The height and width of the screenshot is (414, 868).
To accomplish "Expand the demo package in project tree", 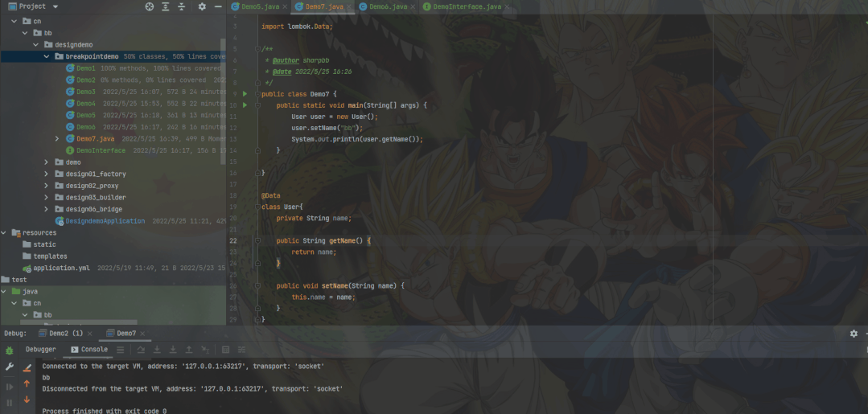I will [x=47, y=162].
